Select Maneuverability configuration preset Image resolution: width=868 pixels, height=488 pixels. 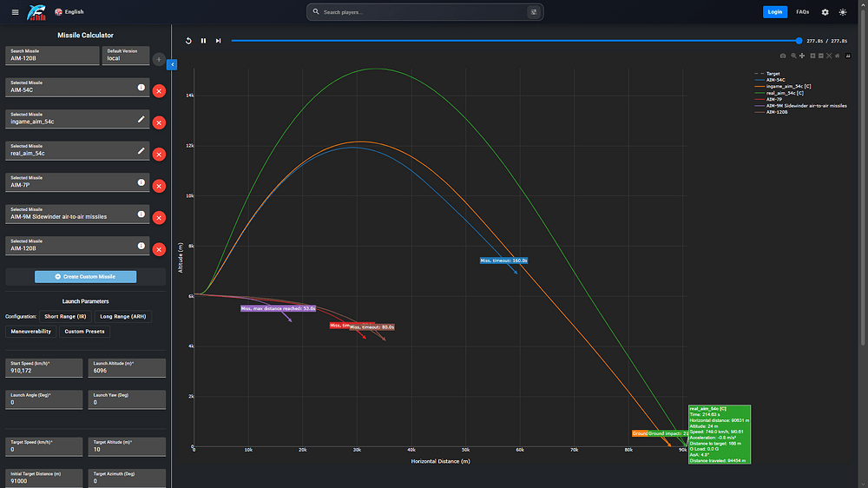[31, 331]
